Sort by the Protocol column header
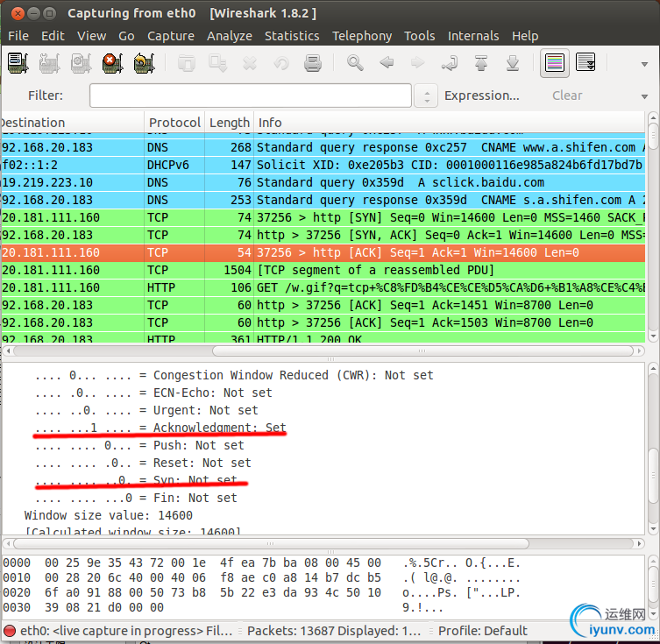The height and width of the screenshot is (644, 660). 174,123
